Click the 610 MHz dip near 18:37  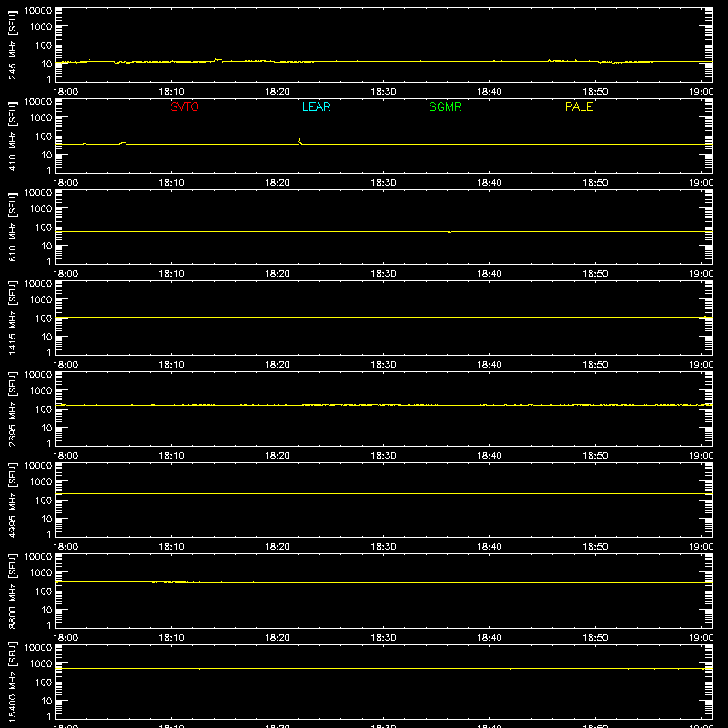450,232
